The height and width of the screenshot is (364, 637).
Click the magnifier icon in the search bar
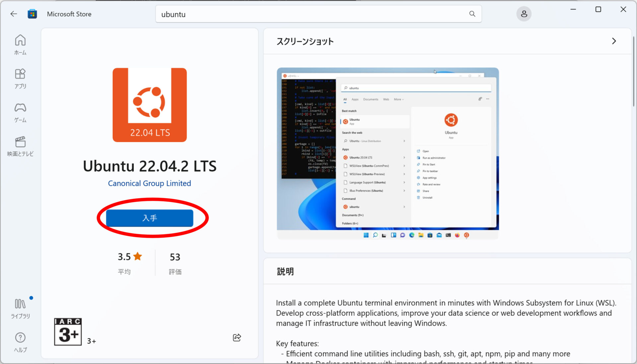point(472,14)
